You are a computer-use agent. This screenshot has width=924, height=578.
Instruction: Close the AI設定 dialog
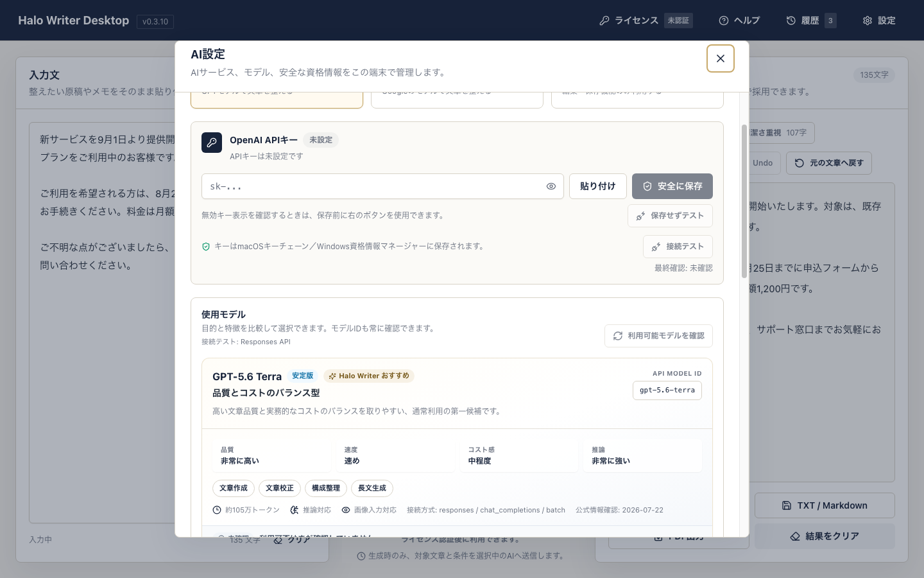(720, 58)
